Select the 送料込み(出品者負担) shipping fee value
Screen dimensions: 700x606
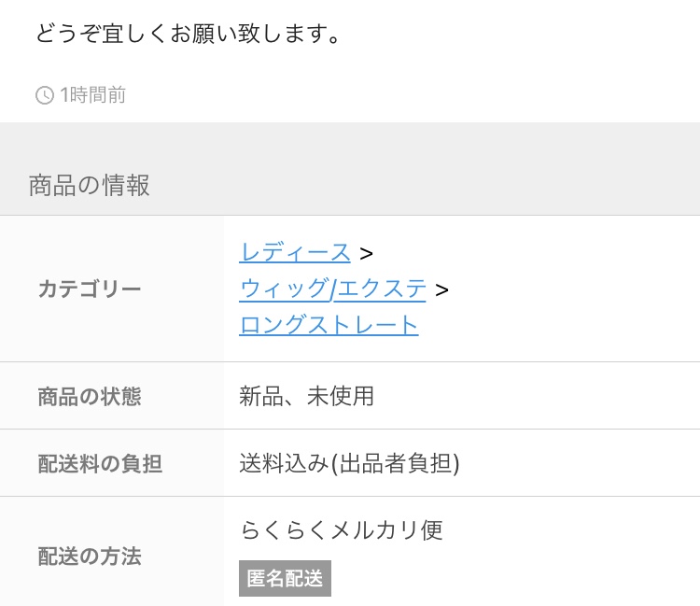click(x=349, y=463)
